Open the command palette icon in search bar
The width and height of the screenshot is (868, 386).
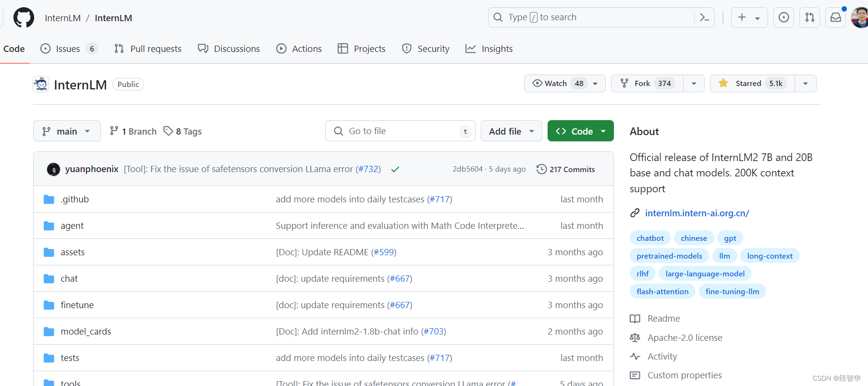click(704, 18)
